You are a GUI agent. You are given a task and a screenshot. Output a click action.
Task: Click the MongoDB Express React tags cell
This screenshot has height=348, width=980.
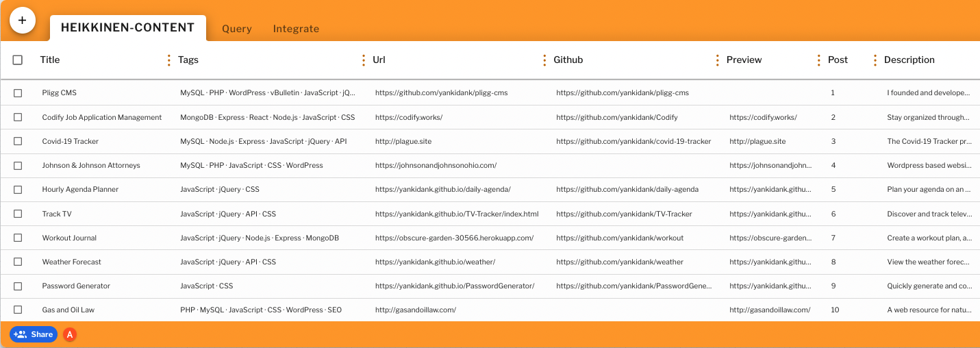point(268,117)
